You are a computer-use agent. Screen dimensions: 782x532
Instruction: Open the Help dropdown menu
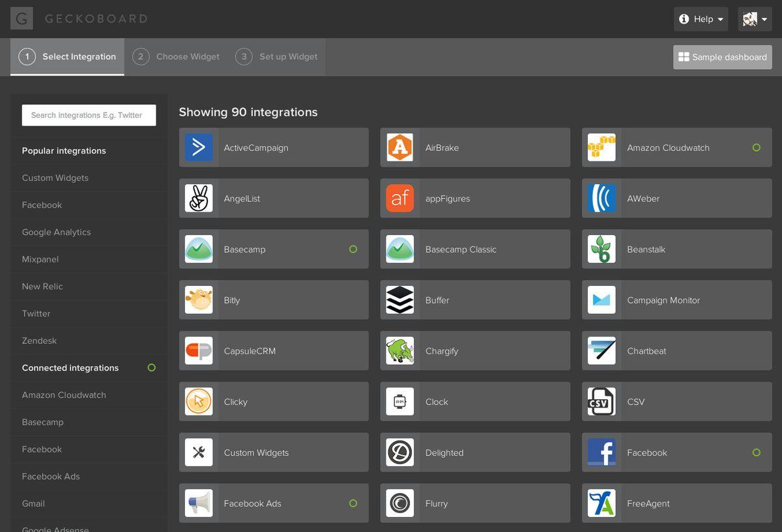tap(701, 19)
